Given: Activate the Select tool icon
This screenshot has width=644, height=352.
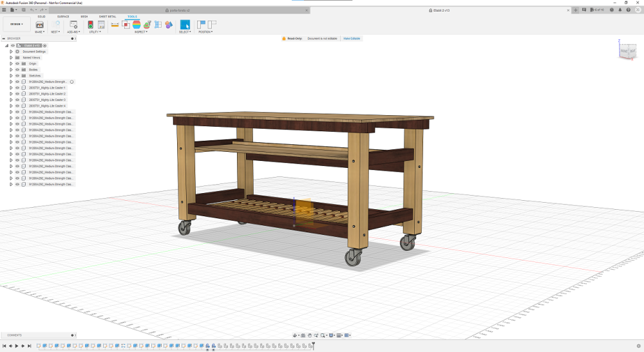Looking at the screenshot, I should point(185,24).
